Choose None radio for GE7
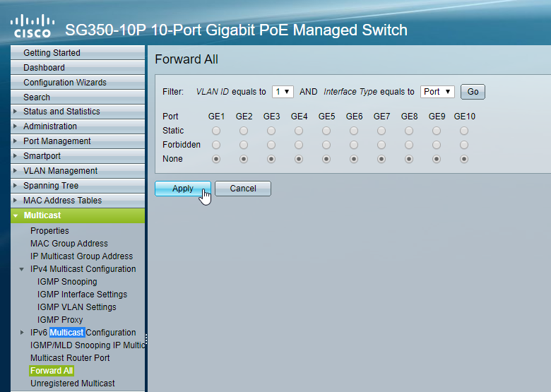Image resolution: width=551 pixels, height=392 pixels. pyautogui.click(x=381, y=159)
